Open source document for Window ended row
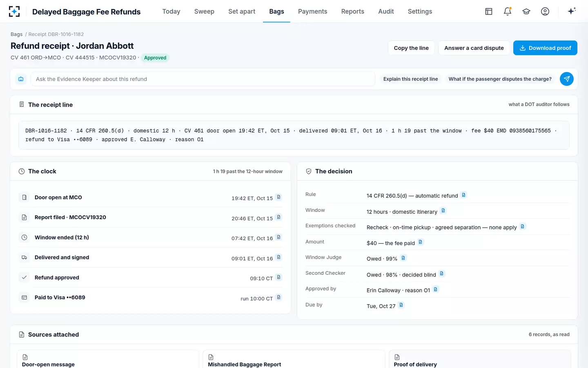The image size is (588, 368). [279, 237]
